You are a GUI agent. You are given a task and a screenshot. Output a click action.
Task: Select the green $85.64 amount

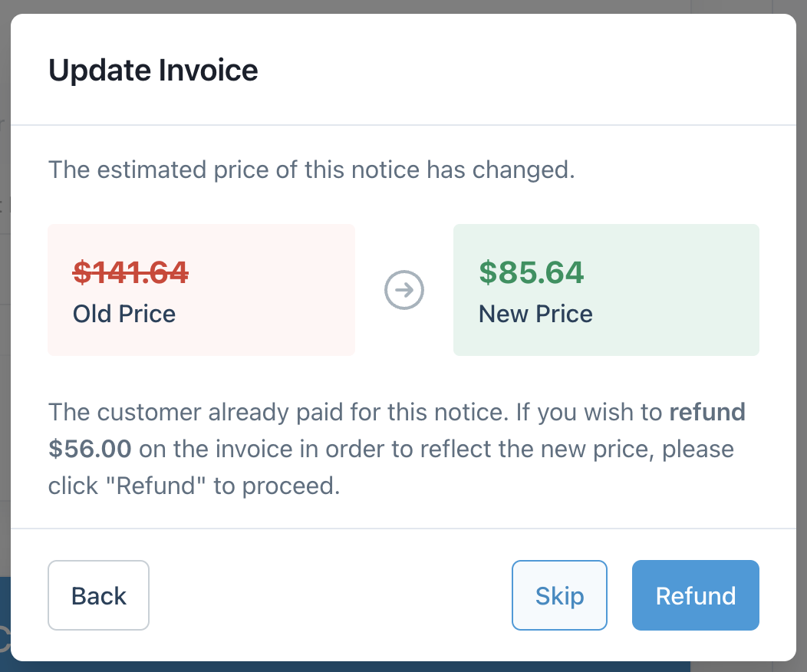coord(532,272)
